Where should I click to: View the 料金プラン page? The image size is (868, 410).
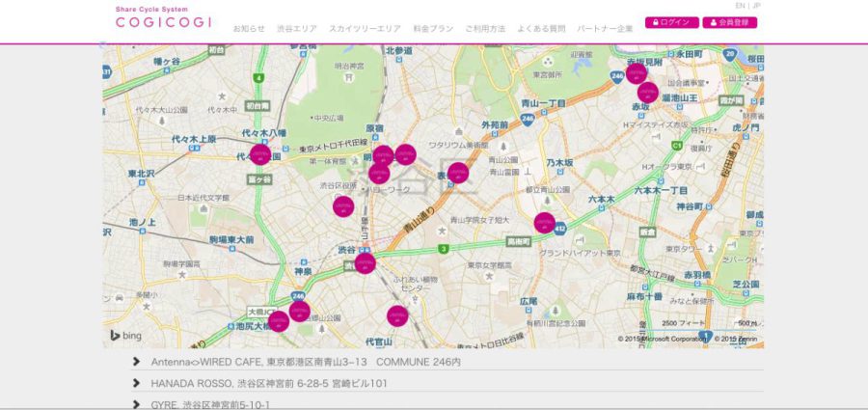tap(433, 29)
